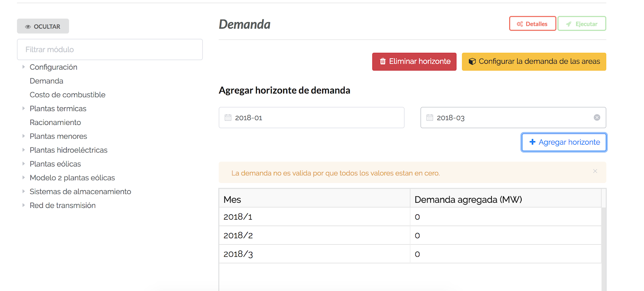The width and height of the screenshot is (644, 291).
Task: Click the Filtrar módulo search field
Action: pyautogui.click(x=110, y=50)
